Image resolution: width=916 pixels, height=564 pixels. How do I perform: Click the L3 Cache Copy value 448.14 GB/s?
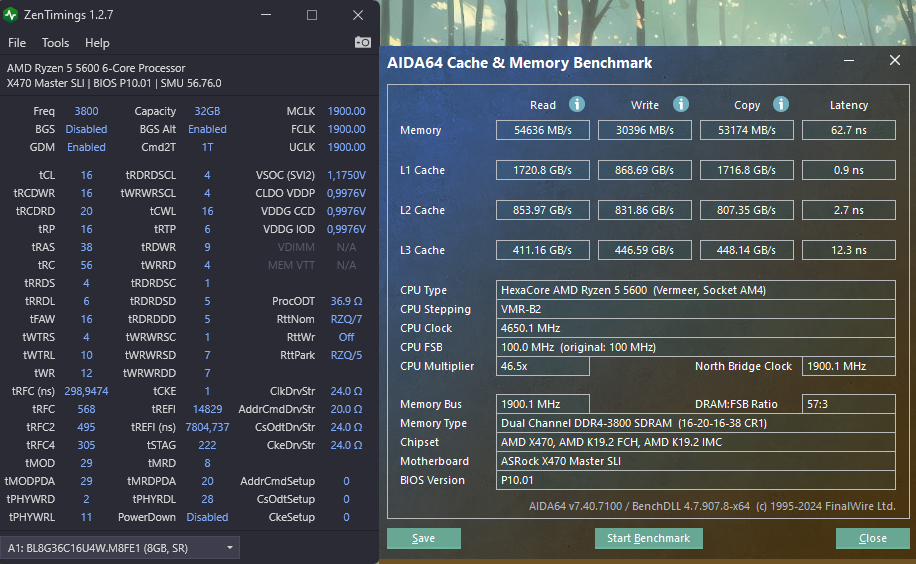click(x=747, y=250)
